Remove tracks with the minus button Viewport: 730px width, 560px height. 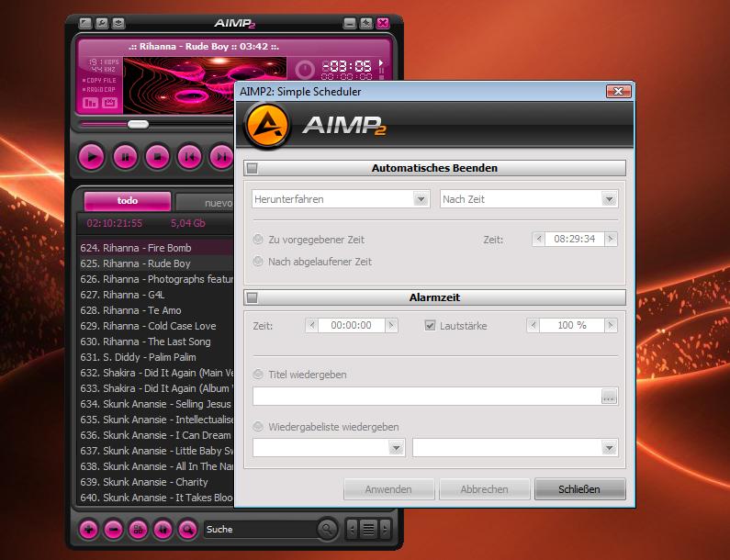pyautogui.click(x=113, y=530)
